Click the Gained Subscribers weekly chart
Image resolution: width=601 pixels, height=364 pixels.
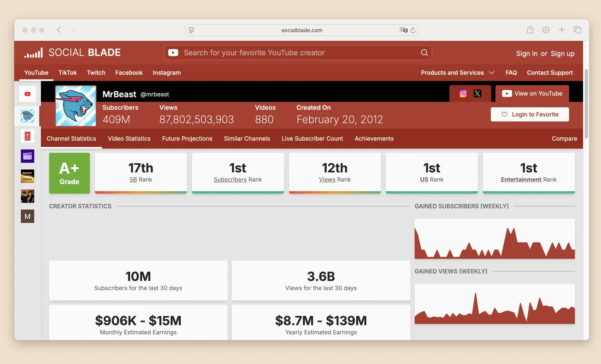(x=495, y=239)
